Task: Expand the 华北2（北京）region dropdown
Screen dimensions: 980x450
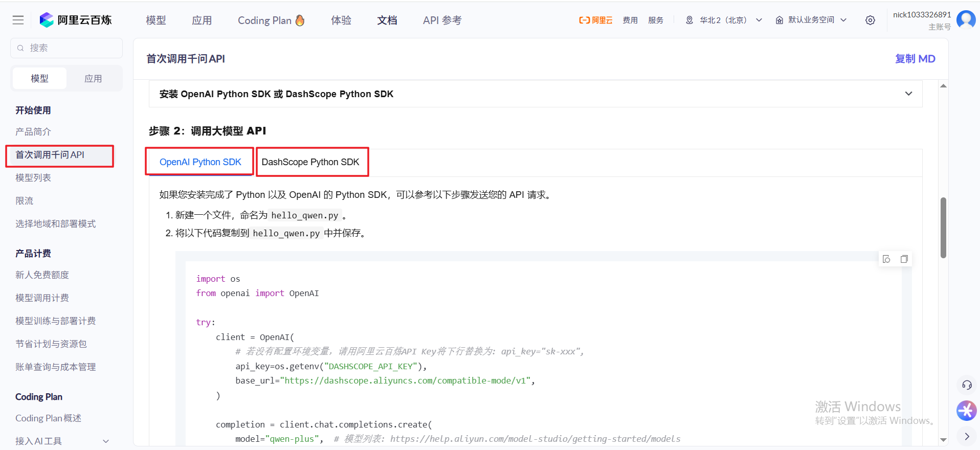Action: 724,20
